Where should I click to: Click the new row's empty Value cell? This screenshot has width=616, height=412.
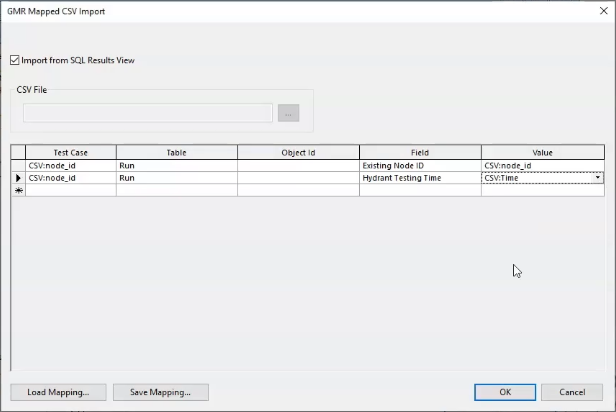(543, 190)
